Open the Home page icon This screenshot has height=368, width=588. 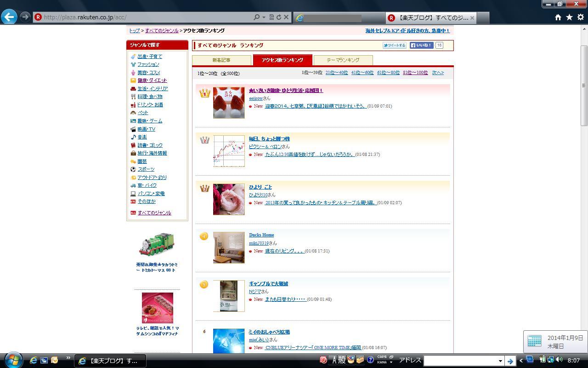tap(558, 17)
